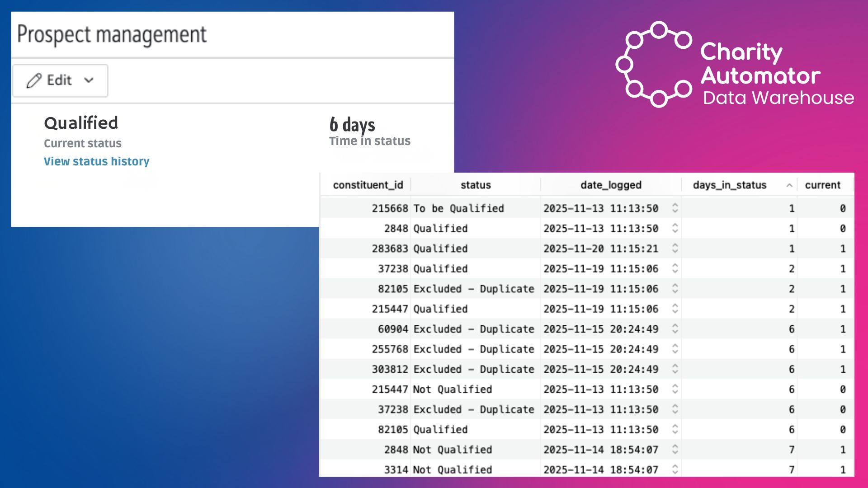Click the Prospect management title
Screen dimensions: 868x488
112,34
